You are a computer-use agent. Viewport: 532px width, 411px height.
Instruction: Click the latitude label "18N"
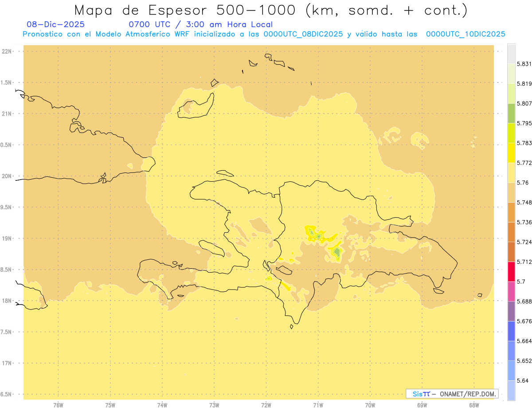click(x=7, y=301)
